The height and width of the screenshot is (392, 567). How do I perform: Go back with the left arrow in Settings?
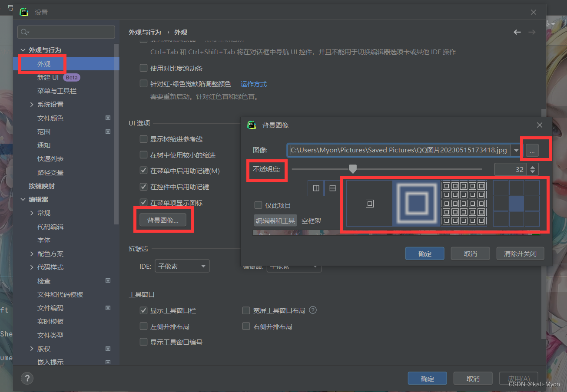[517, 32]
